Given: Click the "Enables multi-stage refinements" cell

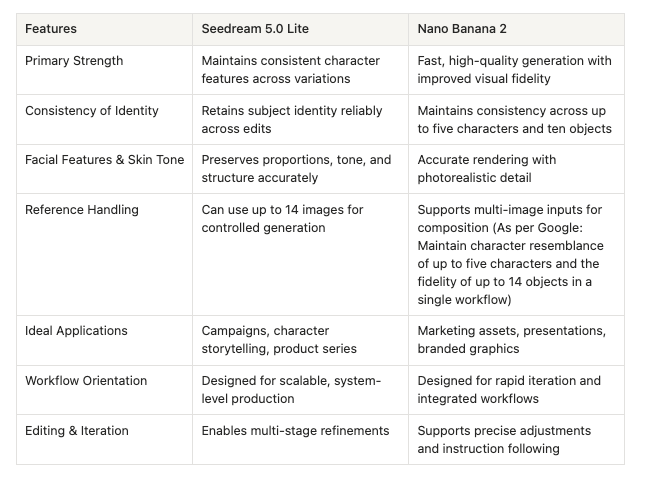Looking at the screenshot, I should point(295,431).
